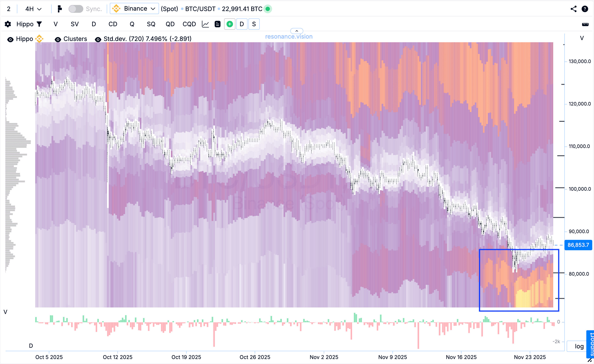This screenshot has height=364, width=594.
Task: Open the help question mark icon
Action: [x=585, y=9]
